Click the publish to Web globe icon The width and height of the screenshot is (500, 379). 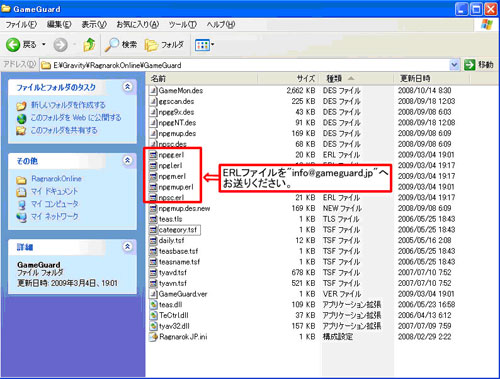pos(21,118)
